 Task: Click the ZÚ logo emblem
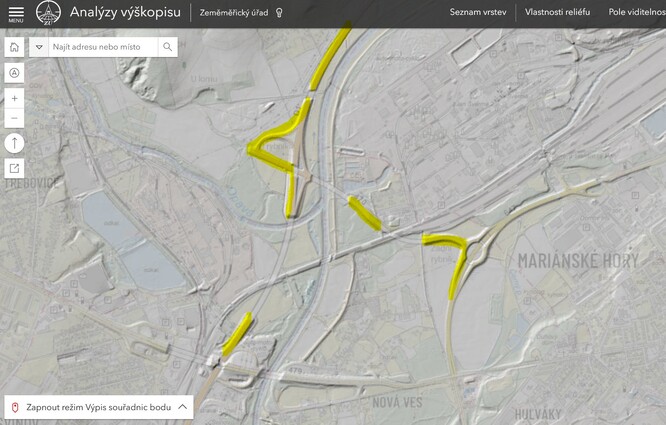[48, 13]
